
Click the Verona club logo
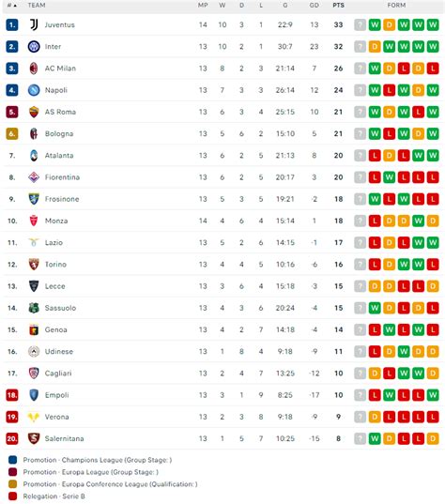pyautogui.click(x=34, y=417)
